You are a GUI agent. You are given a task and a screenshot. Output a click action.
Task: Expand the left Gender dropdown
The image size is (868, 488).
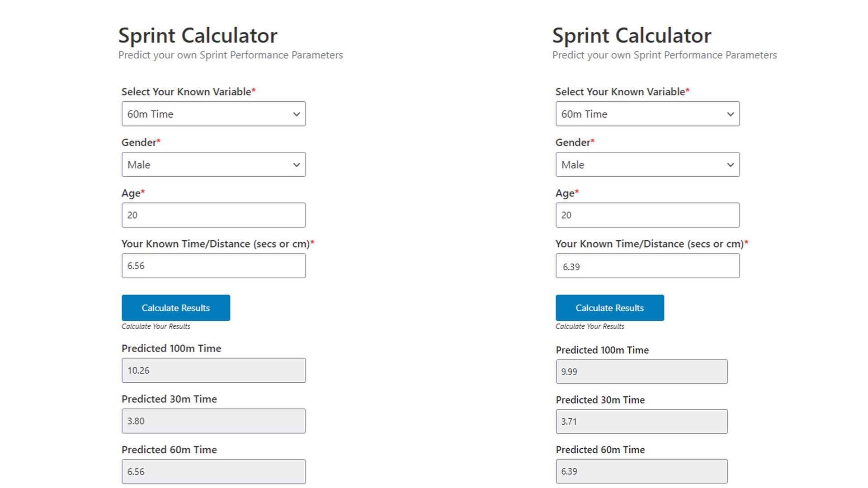point(213,164)
